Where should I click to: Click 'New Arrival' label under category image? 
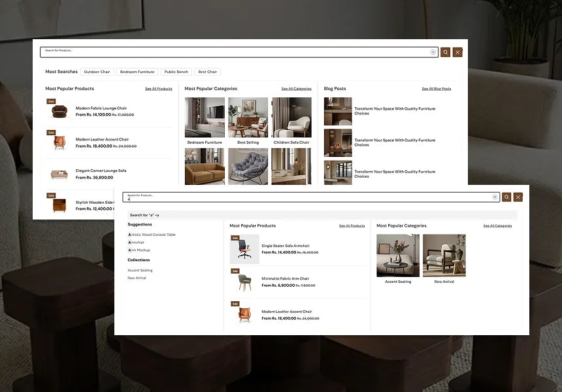[x=444, y=282]
